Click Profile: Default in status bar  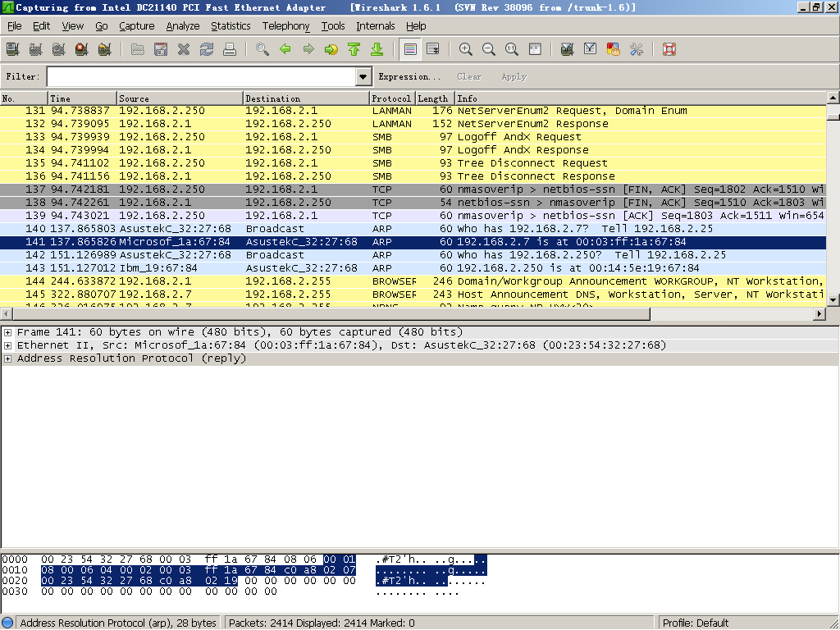tap(696, 623)
